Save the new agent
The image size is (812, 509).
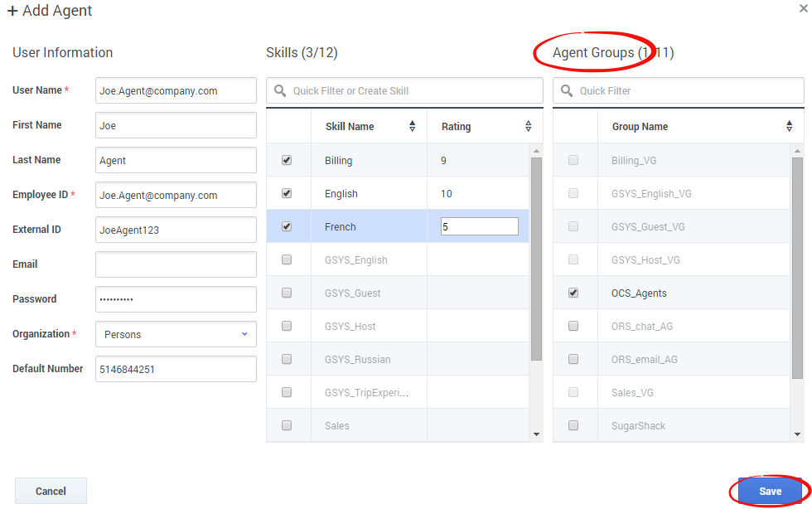click(x=770, y=492)
